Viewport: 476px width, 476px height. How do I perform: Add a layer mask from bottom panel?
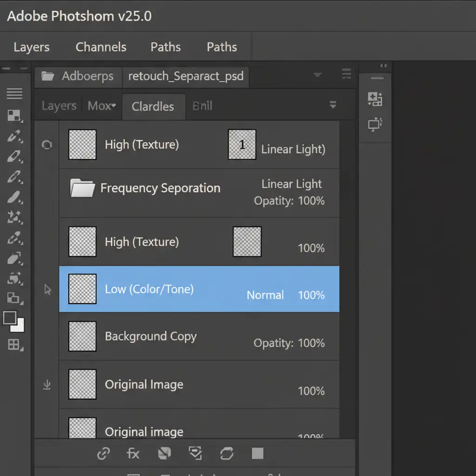(165, 453)
